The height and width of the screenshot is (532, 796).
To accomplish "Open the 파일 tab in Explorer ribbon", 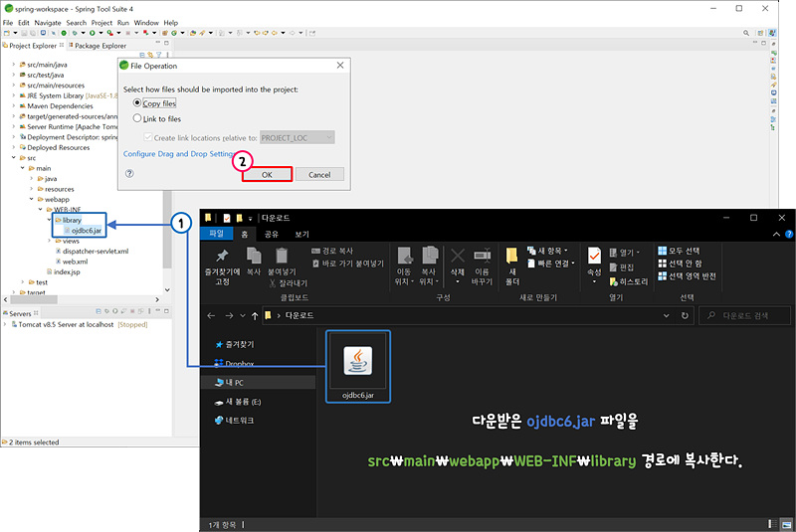I will [x=217, y=234].
